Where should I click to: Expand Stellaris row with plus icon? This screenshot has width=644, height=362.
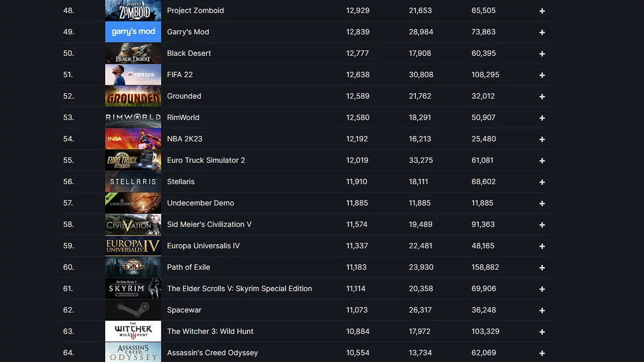[x=542, y=182]
